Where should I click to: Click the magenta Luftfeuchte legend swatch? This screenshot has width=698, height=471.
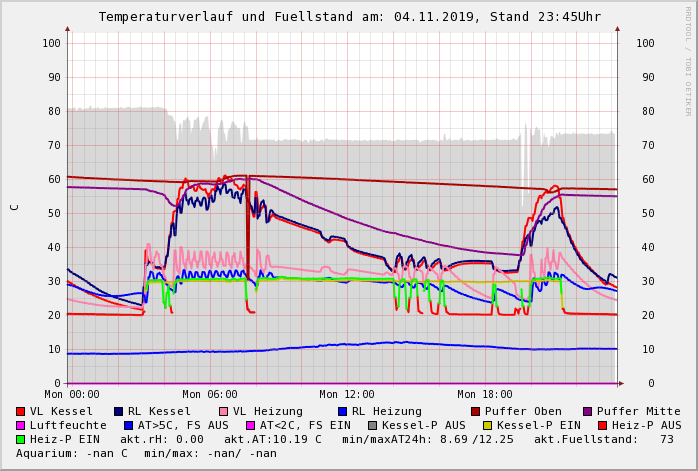point(21,425)
